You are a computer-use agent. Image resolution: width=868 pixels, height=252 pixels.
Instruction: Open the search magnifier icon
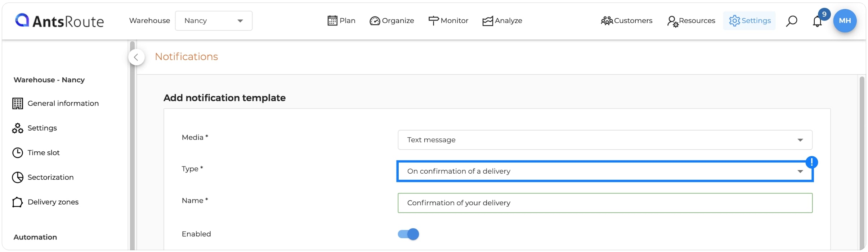pos(791,21)
